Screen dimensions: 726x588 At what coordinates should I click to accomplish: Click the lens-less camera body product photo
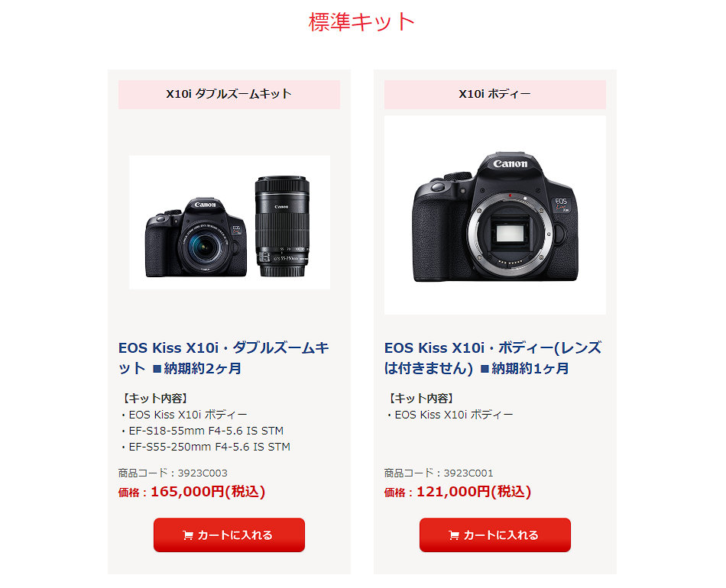pos(495,215)
